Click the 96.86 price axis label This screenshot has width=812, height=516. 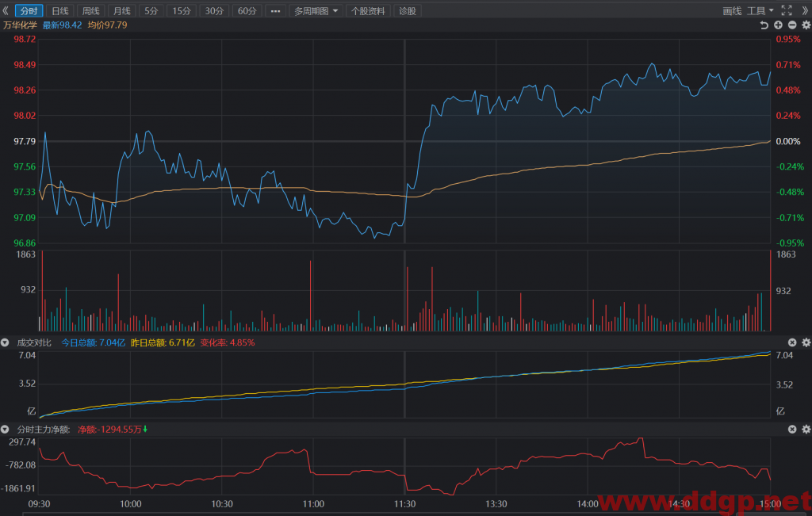(x=25, y=243)
